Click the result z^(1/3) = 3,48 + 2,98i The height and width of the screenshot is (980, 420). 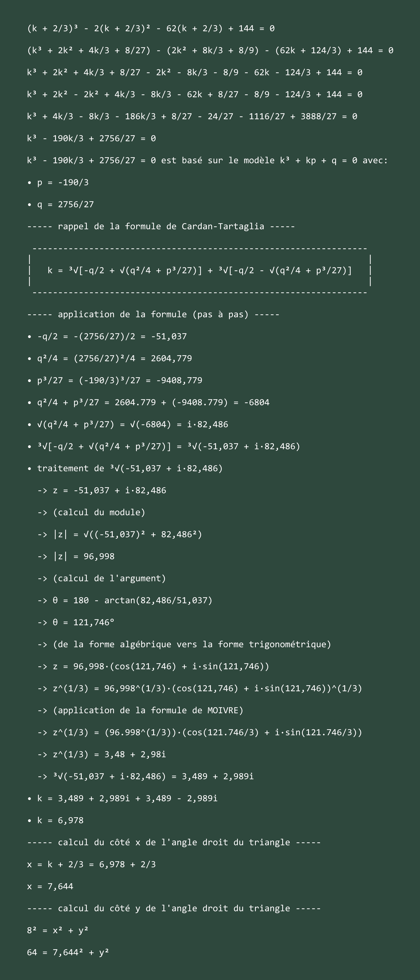click(x=102, y=754)
